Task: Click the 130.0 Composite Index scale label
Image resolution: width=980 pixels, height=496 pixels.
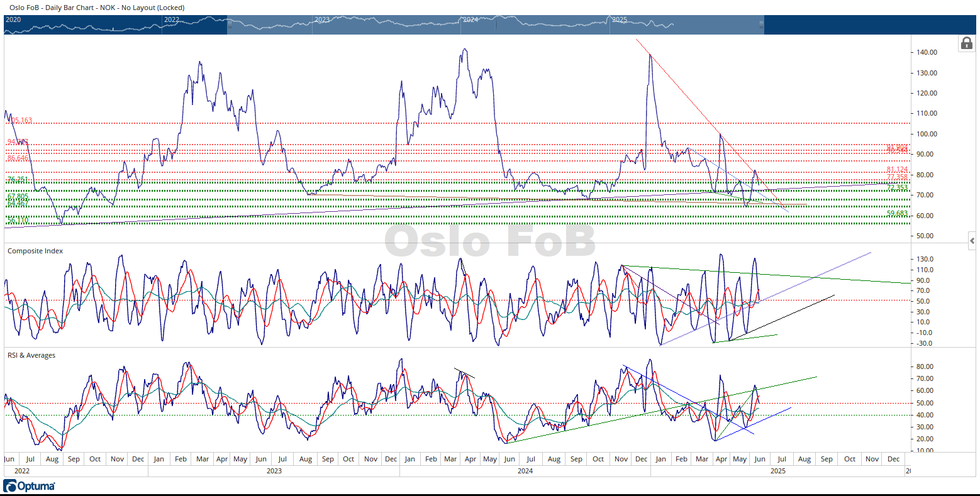Action: pyautogui.click(x=925, y=260)
